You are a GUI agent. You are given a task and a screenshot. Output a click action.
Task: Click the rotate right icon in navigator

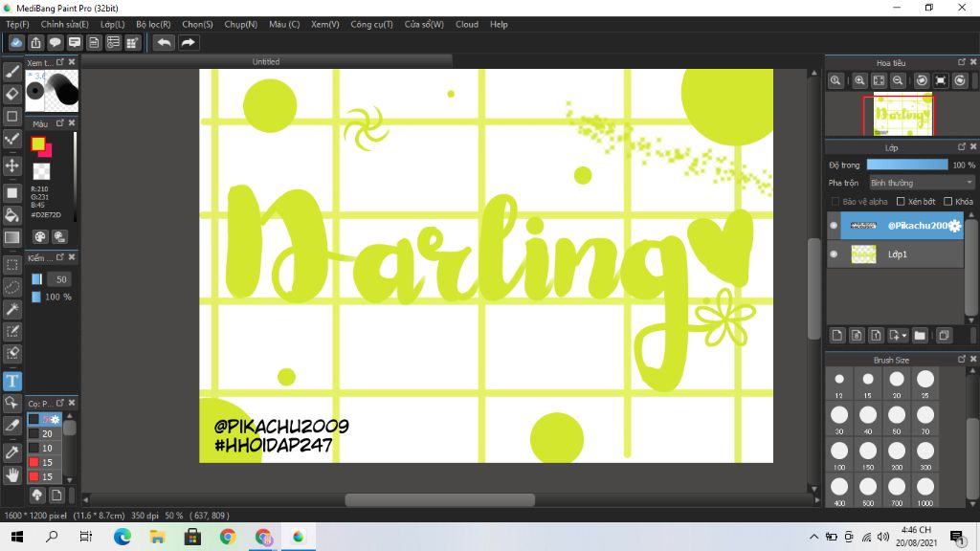point(960,80)
